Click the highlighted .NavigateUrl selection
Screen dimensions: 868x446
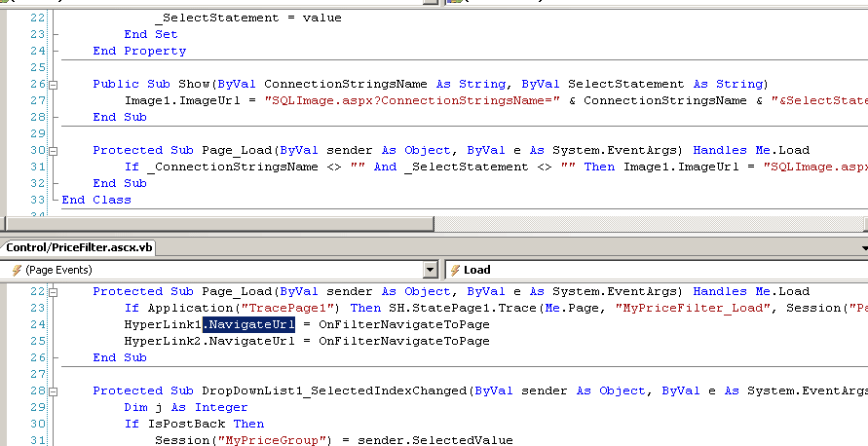click(248, 324)
